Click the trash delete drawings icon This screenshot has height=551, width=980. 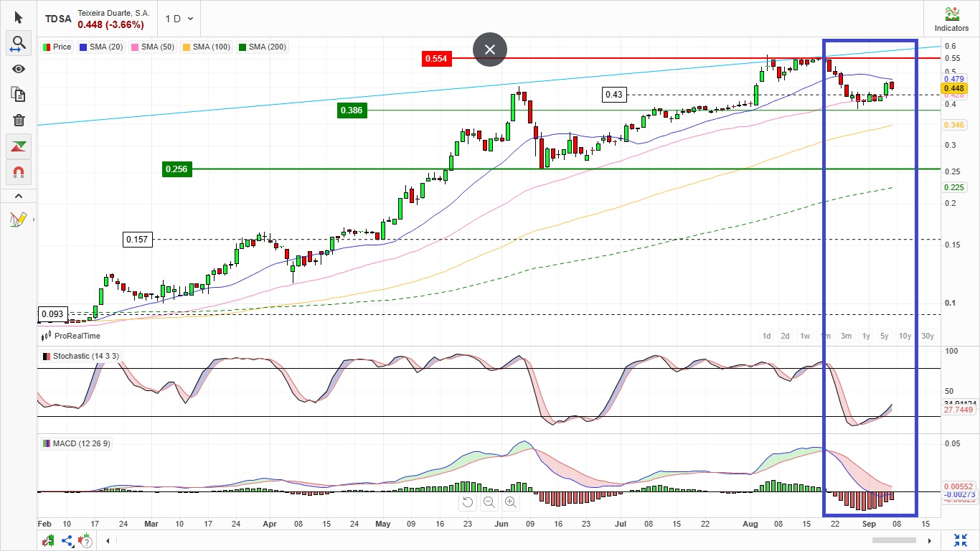pos(19,121)
